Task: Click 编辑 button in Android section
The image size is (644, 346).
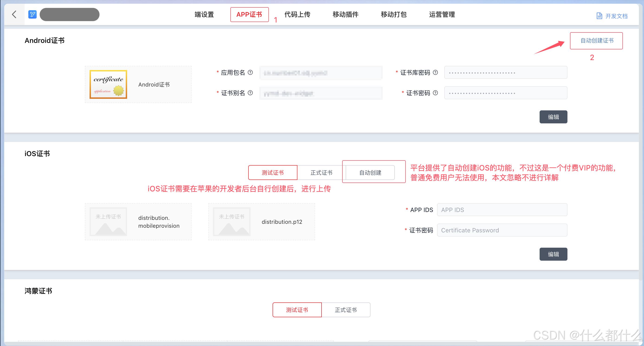Action: point(553,117)
